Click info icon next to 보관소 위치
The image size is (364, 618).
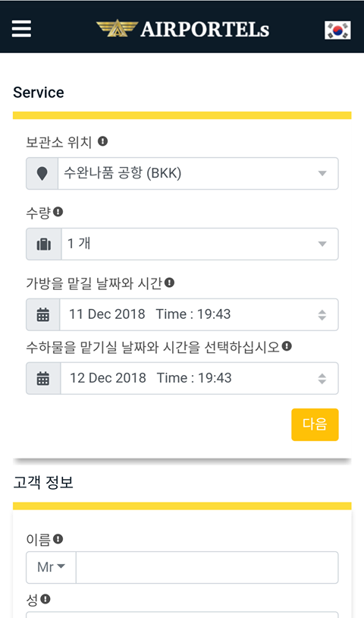coord(102,141)
